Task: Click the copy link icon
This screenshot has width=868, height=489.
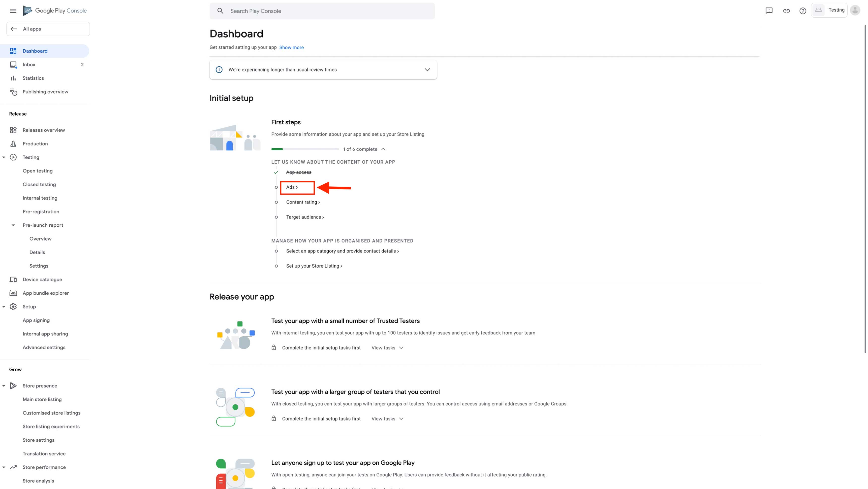Action: point(786,11)
